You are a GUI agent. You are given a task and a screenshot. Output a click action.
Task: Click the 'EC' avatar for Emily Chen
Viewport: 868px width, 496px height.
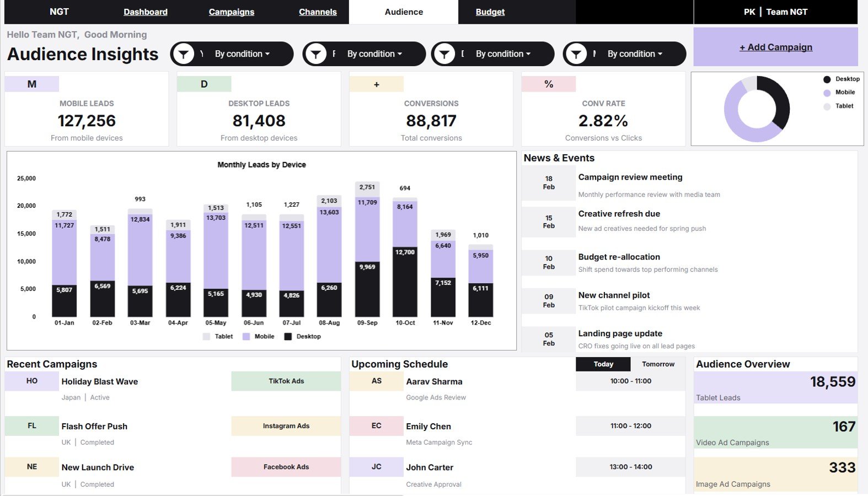pos(377,426)
